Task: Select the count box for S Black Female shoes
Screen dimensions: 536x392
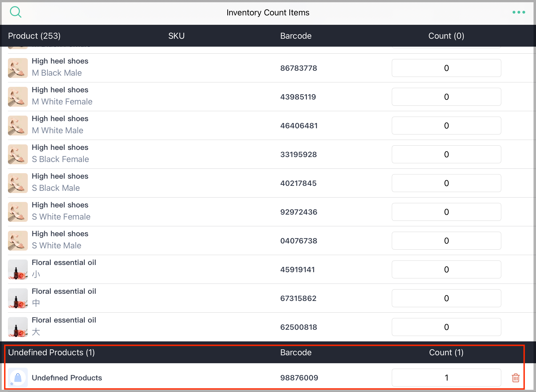Action: coord(446,154)
